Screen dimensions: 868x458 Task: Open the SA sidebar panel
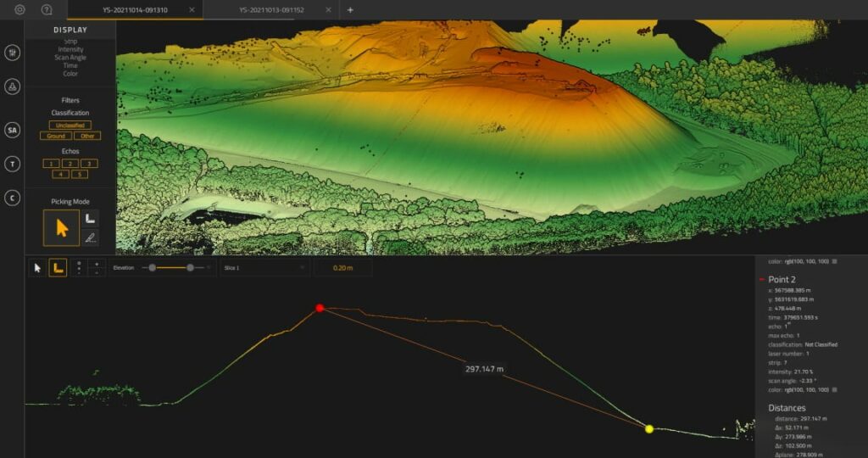coord(12,130)
